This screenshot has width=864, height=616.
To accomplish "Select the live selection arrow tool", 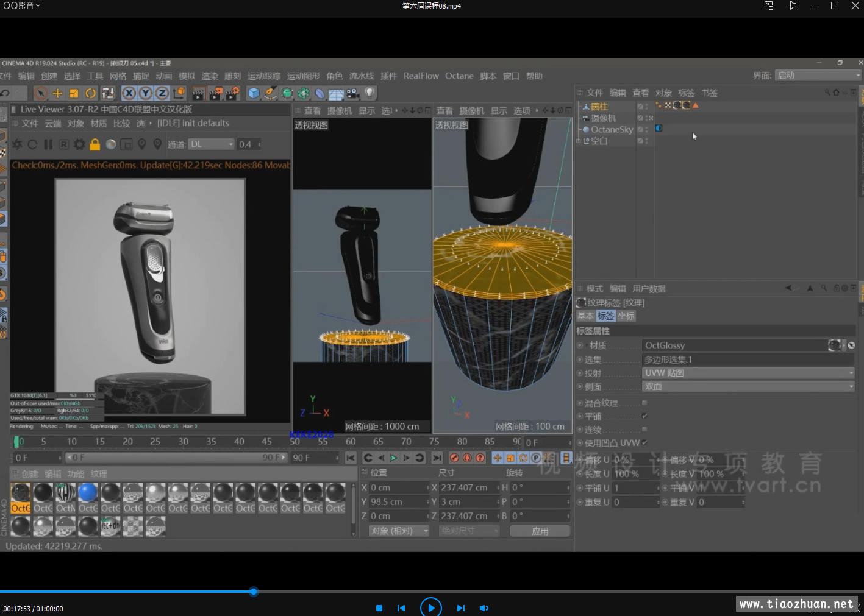I will point(41,93).
